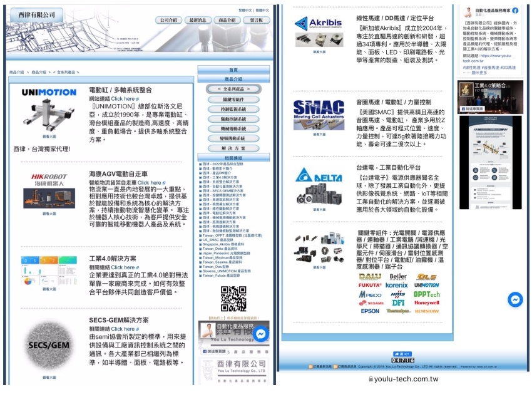Screen dimensions: 532x397
Task: Play the 工業4.0策略合 video thumbnail
Action: [x=490, y=96]
